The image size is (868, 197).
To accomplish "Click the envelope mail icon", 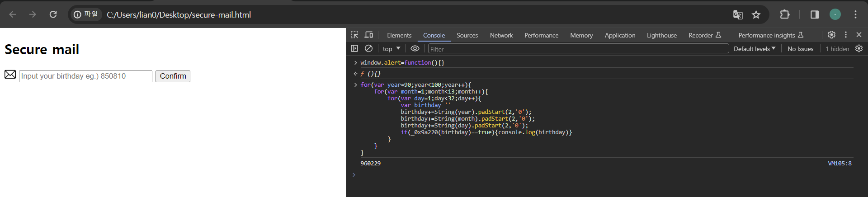I will [10, 75].
